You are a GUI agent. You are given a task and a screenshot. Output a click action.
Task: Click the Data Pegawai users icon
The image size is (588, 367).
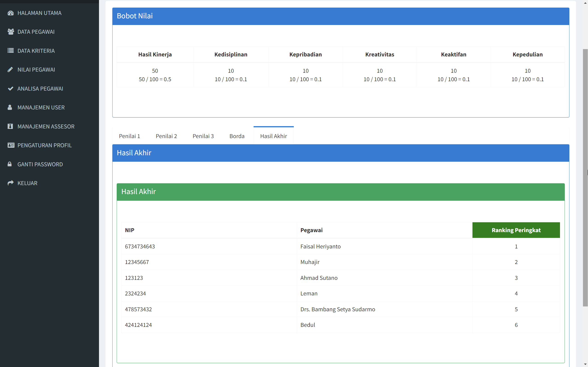point(11,32)
